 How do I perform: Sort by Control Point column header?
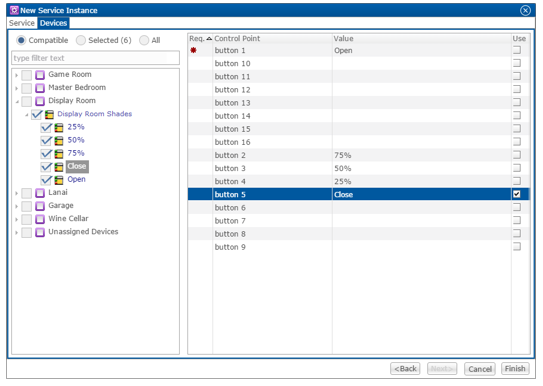pos(272,38)
